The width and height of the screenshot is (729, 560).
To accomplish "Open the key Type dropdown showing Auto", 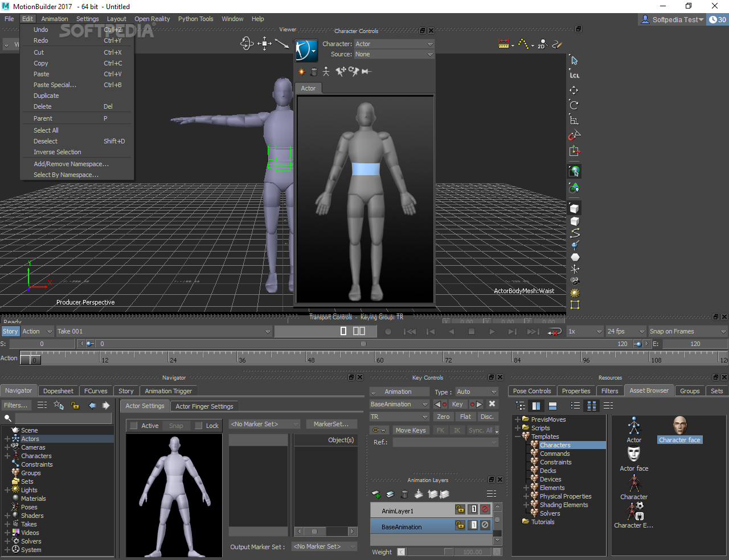I will pos(477,392).
